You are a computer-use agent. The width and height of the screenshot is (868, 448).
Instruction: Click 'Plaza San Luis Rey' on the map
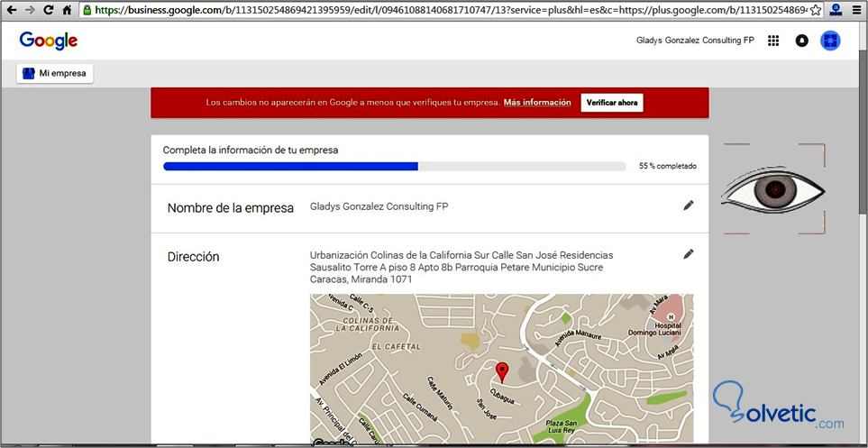[x=562, y=427]
